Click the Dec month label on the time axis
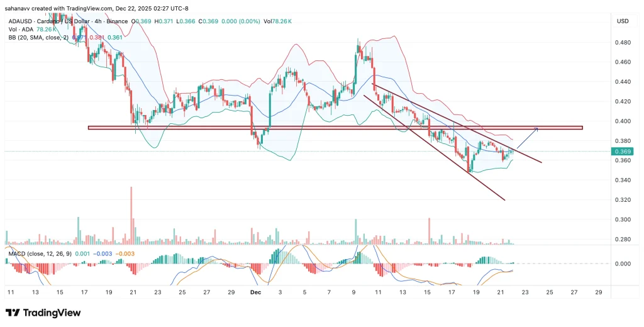This screenshot has width=644, height=327. (x=255, y=292)
